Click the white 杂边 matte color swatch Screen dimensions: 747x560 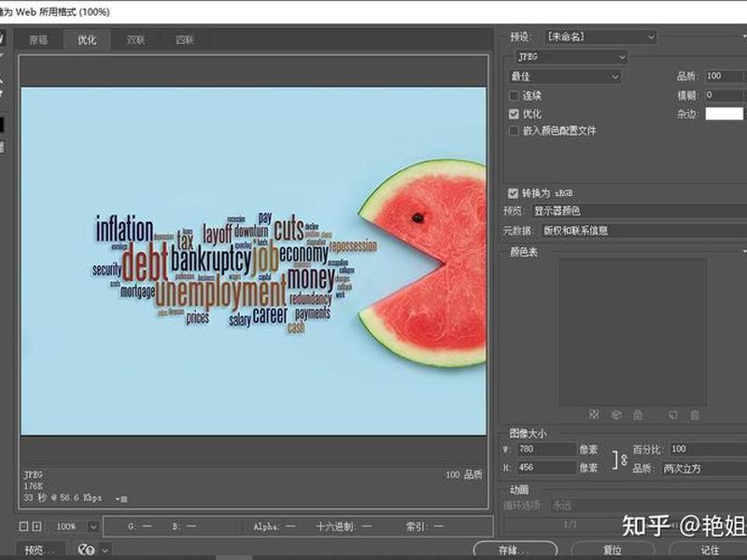pyautogui.click(x=724, y=114)
